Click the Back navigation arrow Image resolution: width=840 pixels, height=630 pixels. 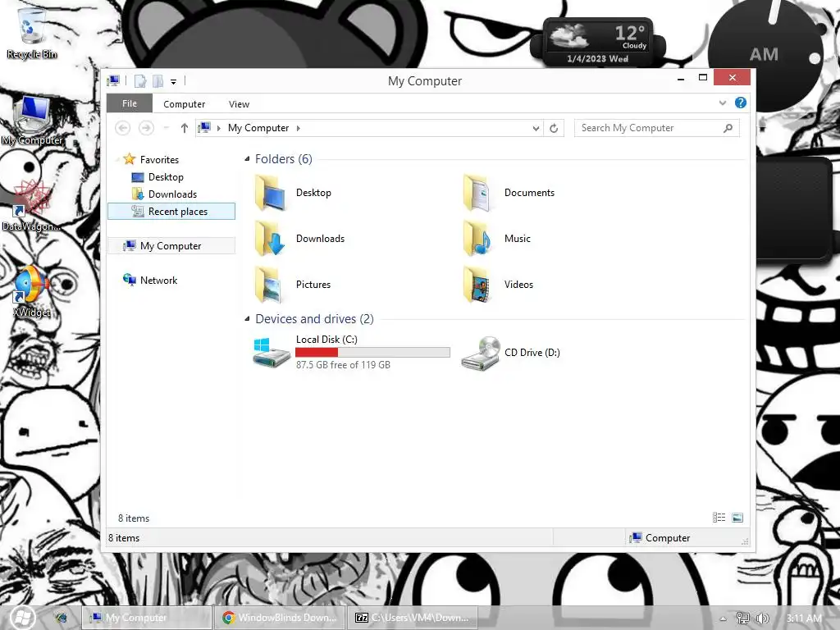coord(123,128)
